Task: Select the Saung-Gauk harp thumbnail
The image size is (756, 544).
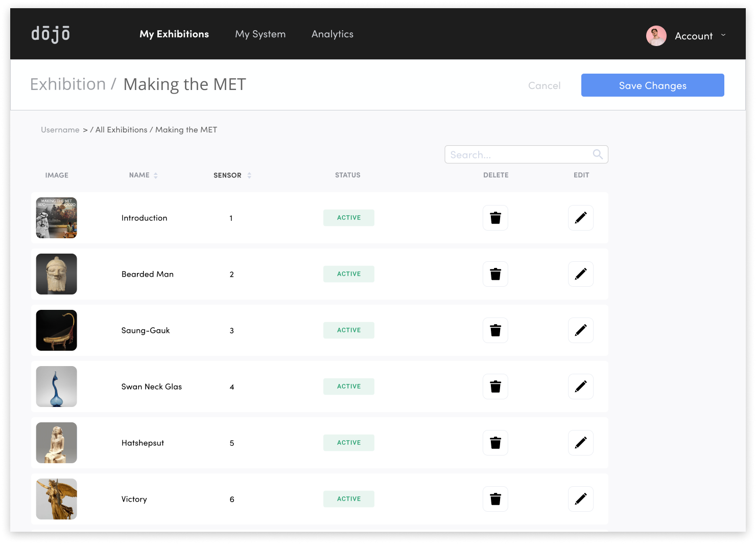Action: coord(57,330)
